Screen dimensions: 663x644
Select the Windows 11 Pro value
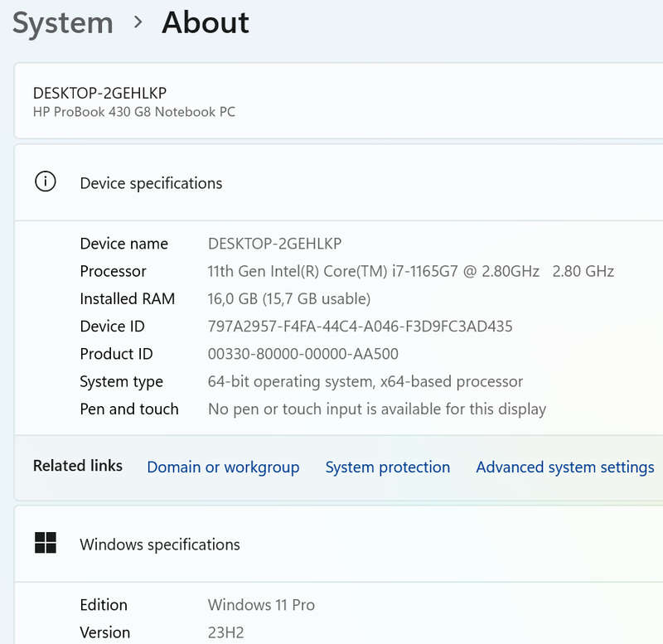261,605
